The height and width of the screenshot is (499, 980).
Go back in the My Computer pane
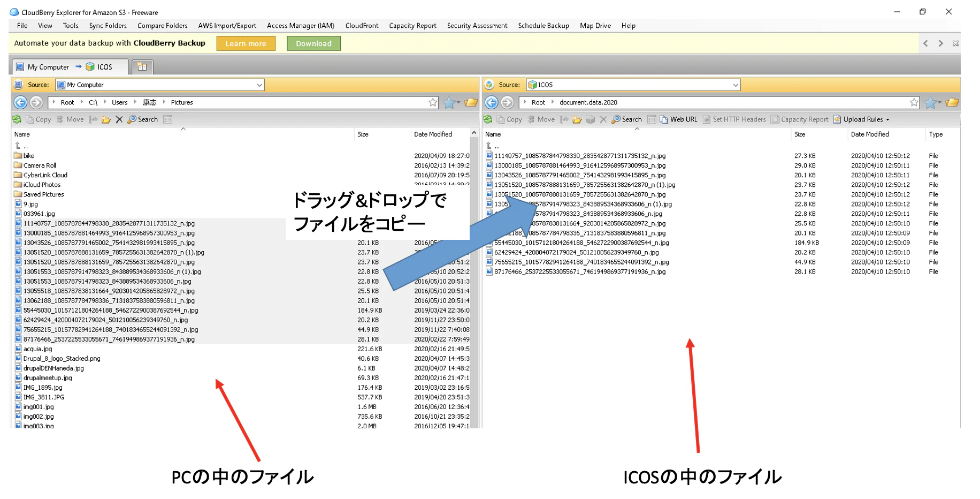click(x=20, y=102)
